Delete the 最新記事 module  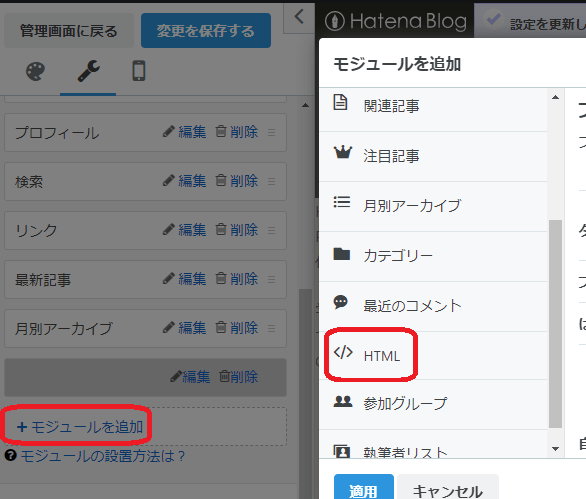point(237,279)
